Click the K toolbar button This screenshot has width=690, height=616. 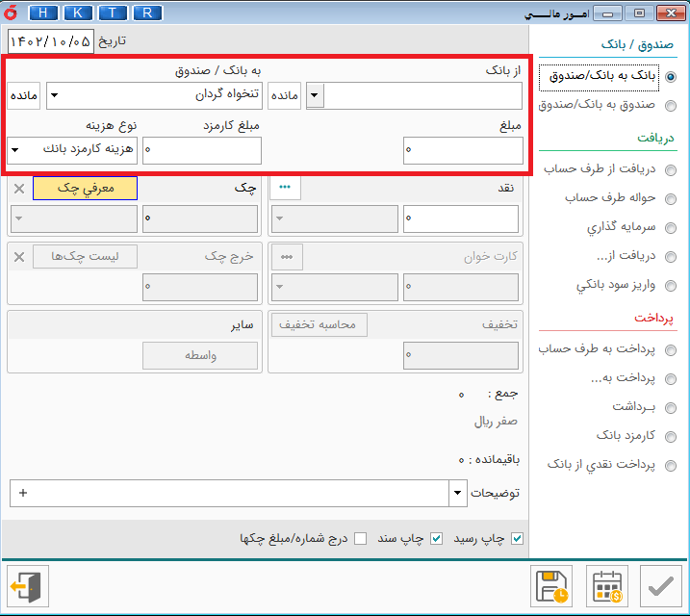[x=78, y=13]
